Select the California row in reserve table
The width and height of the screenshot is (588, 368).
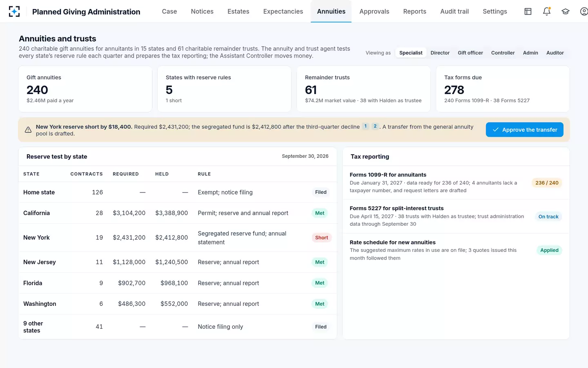pyautogui.click(x=178, y=213)
